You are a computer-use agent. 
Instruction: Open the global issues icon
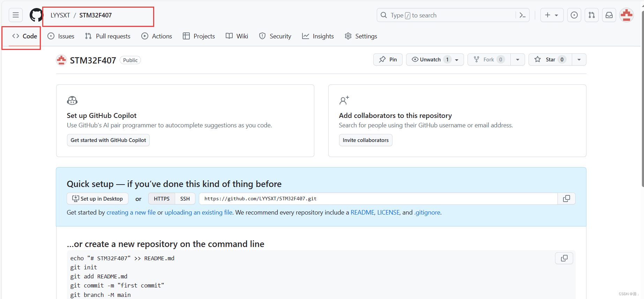(574, 15)
